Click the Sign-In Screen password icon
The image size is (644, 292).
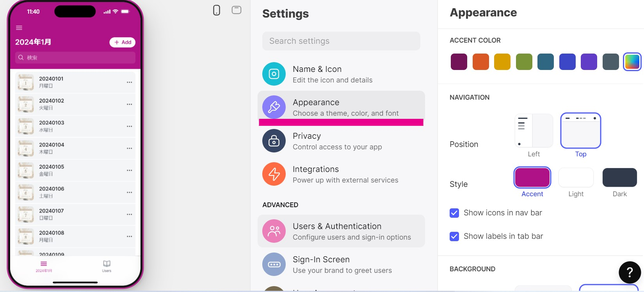(274, 264)
